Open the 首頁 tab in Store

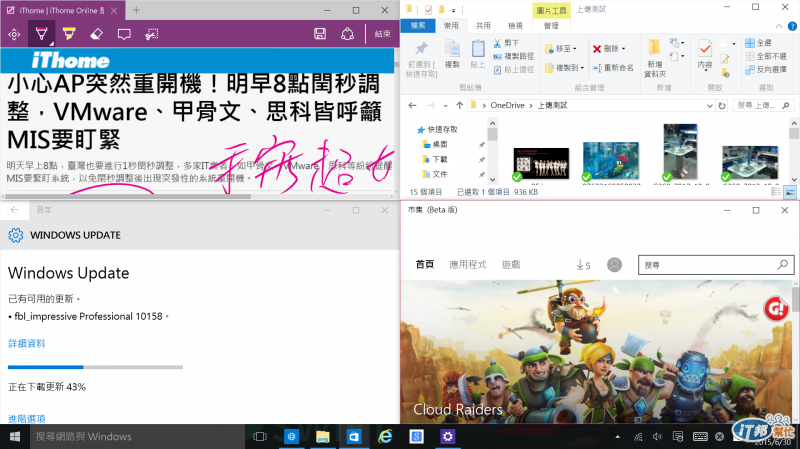(x=424, y=264)
